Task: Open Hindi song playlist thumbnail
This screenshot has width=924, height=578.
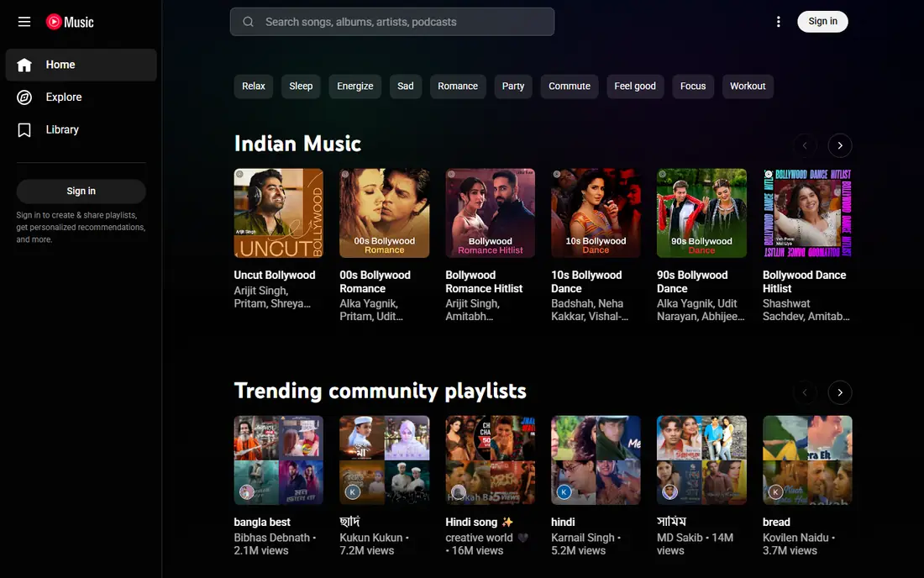Action: pos(491,460)
